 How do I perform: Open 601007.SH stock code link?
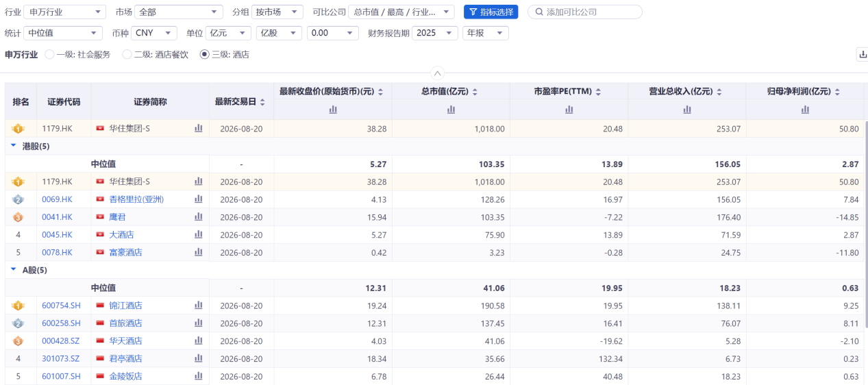[x=61, y=376]
